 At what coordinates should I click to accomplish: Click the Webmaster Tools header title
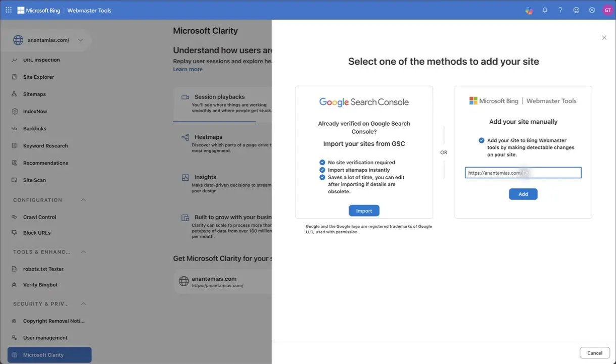click(x=89, y=10)
